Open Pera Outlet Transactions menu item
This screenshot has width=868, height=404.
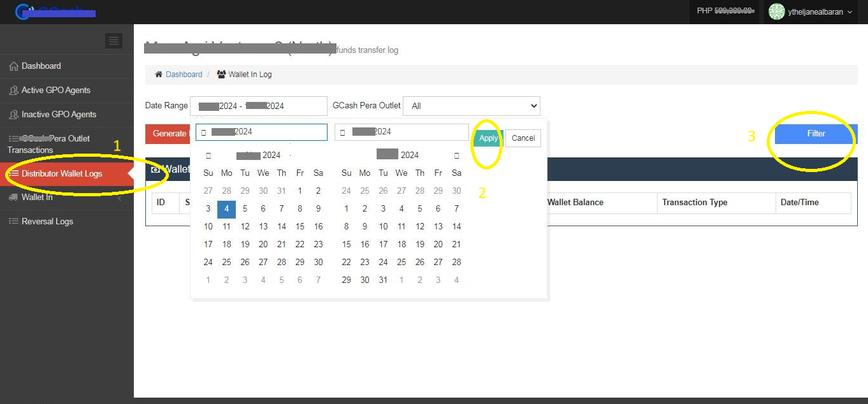[x=67, y=144]
